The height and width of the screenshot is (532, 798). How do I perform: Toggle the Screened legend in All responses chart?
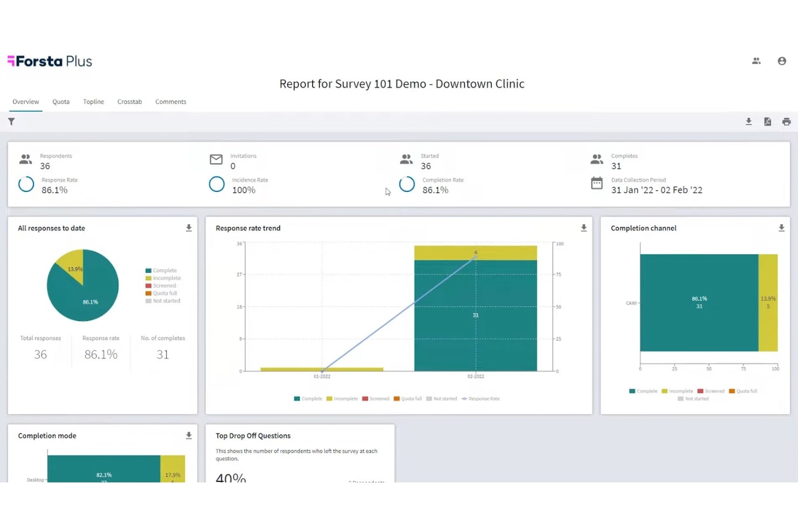click(x=161, y=285)
